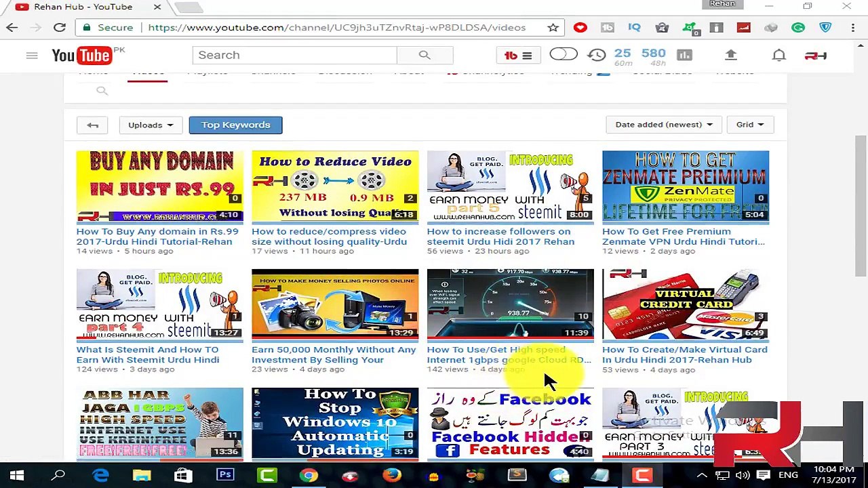Image resolution: width=868 pixels, height=488 pixels.
Task: Bookmark this page with the star icon
Action: click(553, 28)
